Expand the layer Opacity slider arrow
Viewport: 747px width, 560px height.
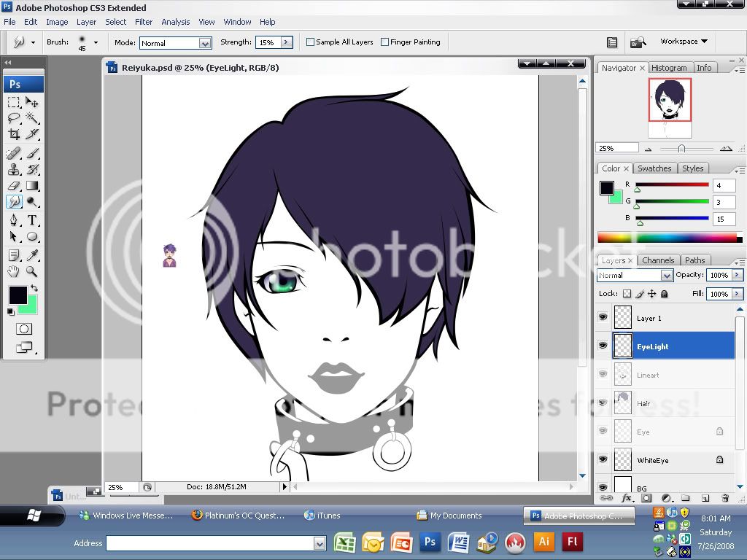click(x=738, y=275)
